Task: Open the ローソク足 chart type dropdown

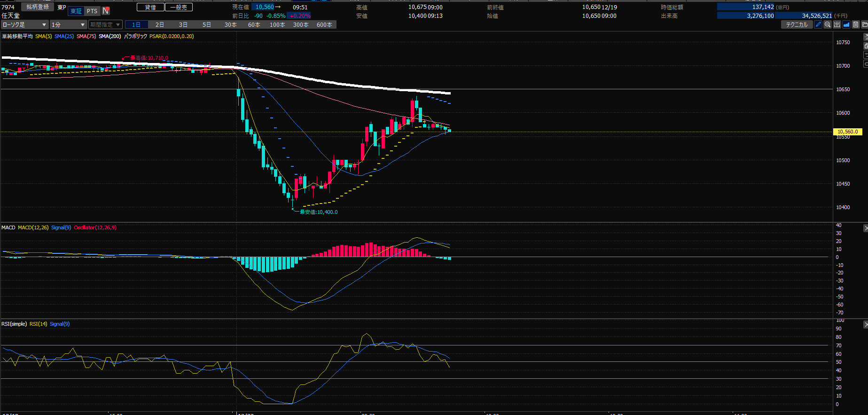Action: pyautogui.click(x=24, y=25)
